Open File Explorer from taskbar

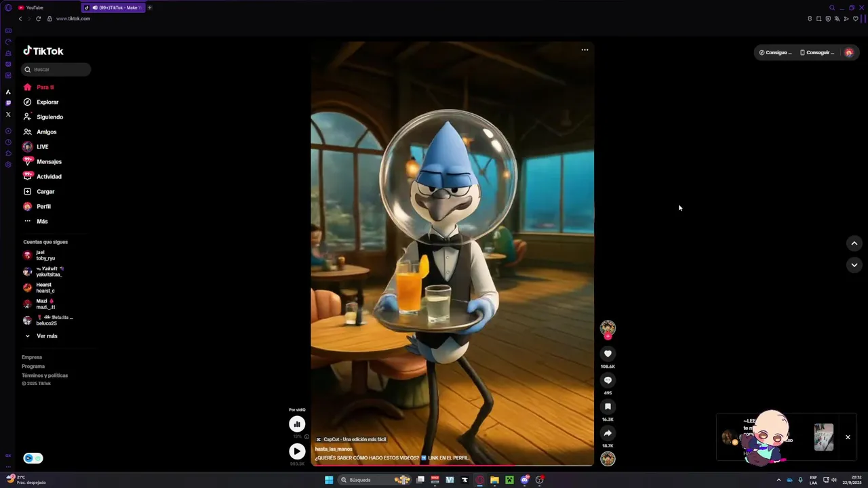494,480
